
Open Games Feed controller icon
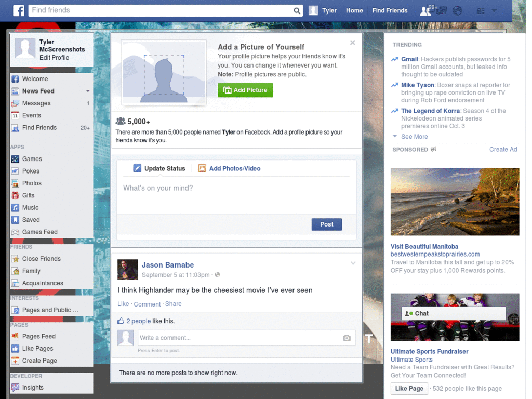pos(15,232)
